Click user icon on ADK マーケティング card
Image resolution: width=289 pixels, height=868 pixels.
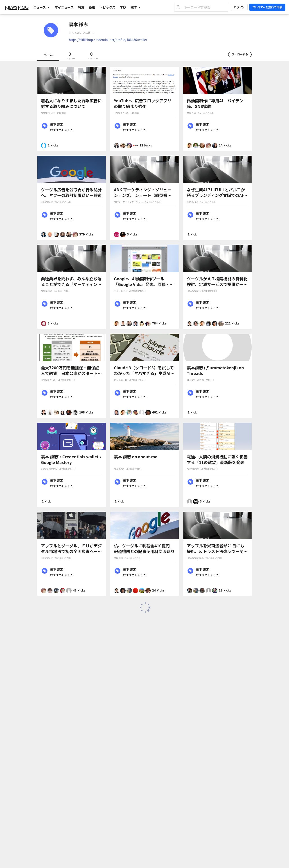tap(117, 215)
